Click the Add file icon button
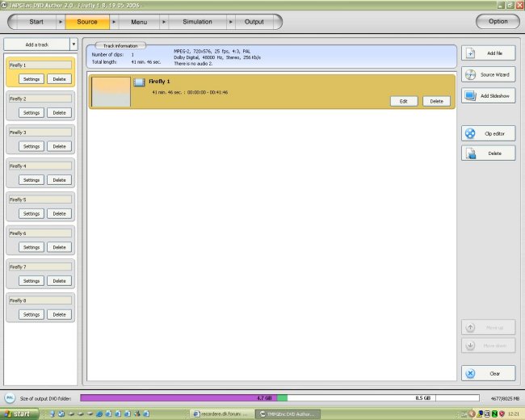The width and height of the screenshot is (525, 420). 470,53
